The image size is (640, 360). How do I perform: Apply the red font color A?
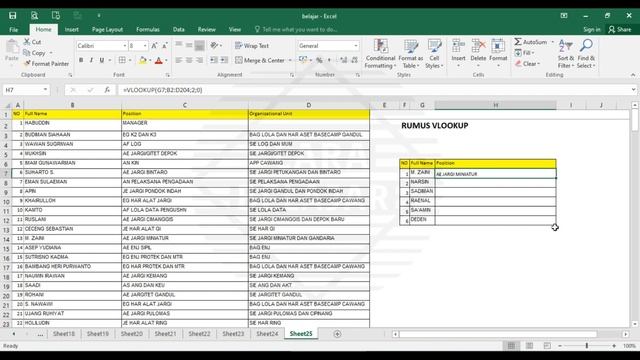[159, 60]
